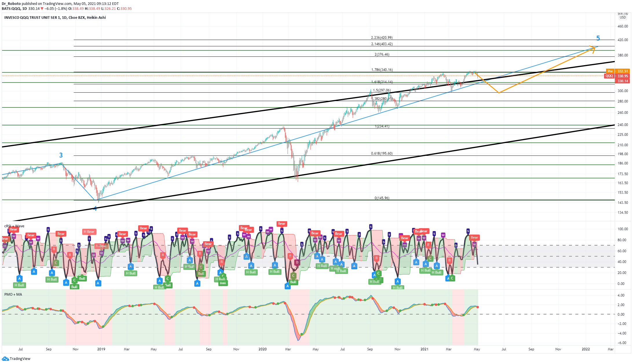Select the 1(234.41) Fibonacci level label
This screenshot has height=364, width=633.
click(382, 126)
